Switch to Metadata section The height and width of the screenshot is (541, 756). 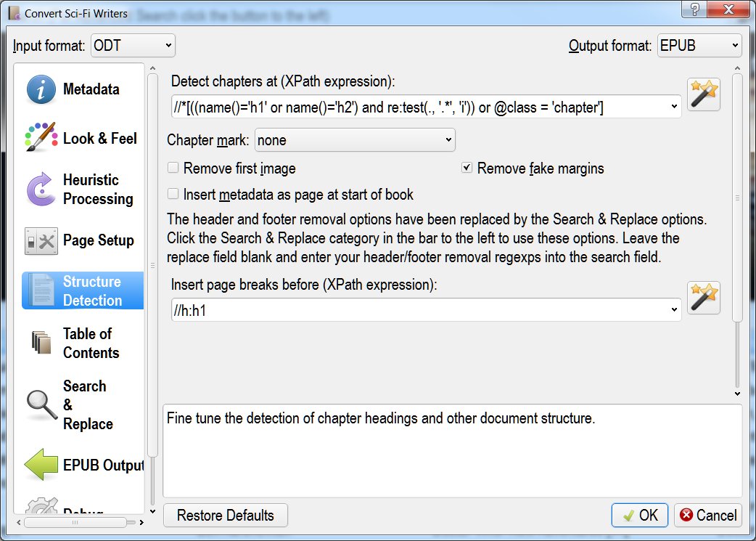[x=91, y=89]
